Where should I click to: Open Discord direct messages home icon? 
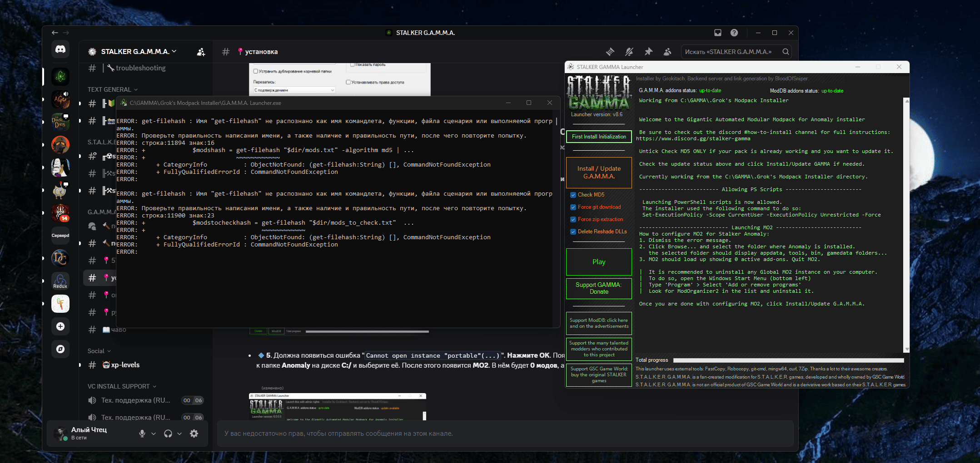(x=60, y=49)
